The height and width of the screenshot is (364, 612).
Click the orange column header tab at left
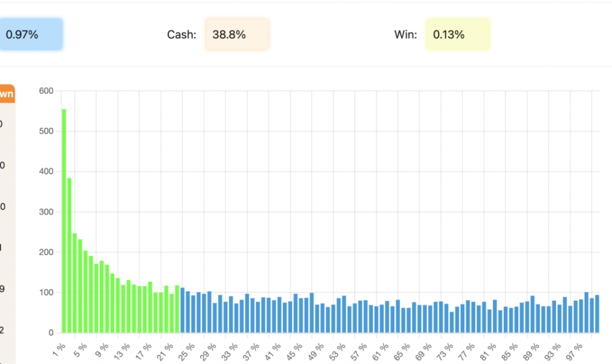tap(7, 94)
